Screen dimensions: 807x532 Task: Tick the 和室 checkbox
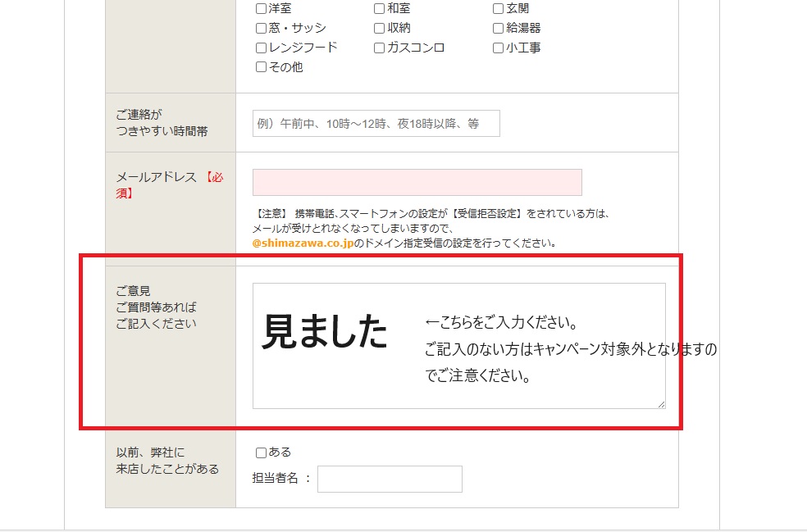coord(379,9)
